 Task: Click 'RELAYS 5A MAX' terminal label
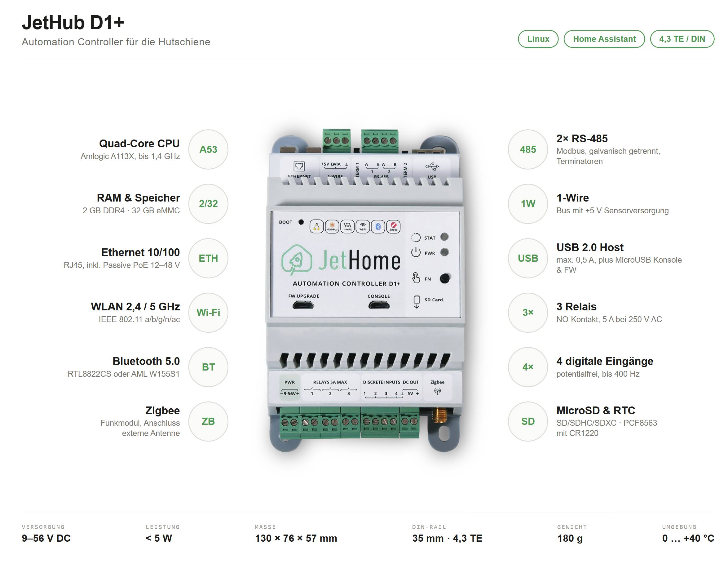point(330,382)
